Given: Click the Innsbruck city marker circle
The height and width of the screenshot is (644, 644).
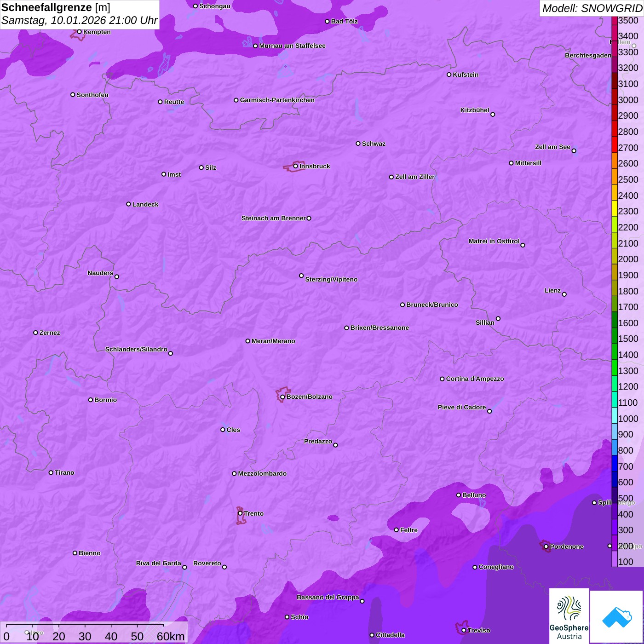Looking at the screenshot, I should [295, 166].
